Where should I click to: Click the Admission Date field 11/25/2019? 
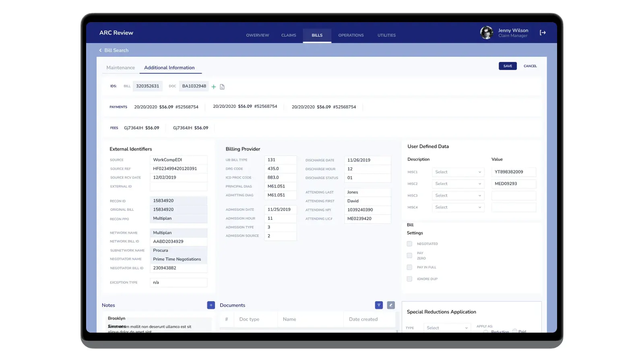(x=281, y=210)
